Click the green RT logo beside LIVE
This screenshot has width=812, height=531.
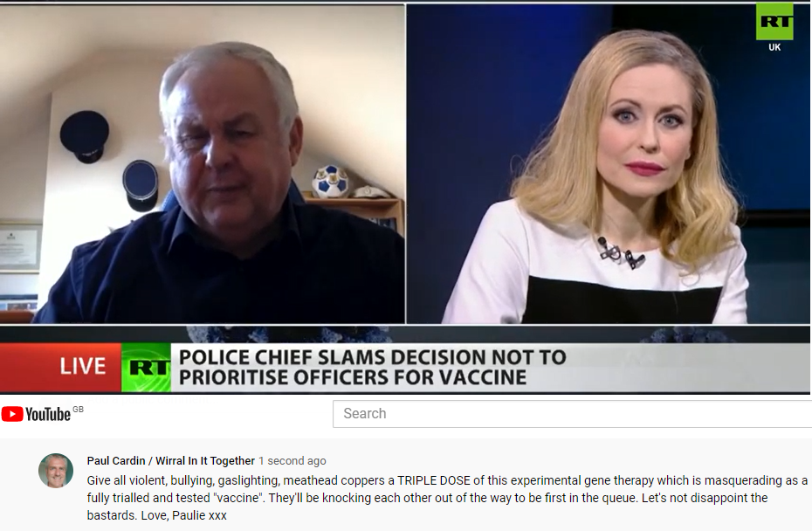(147, 368)
